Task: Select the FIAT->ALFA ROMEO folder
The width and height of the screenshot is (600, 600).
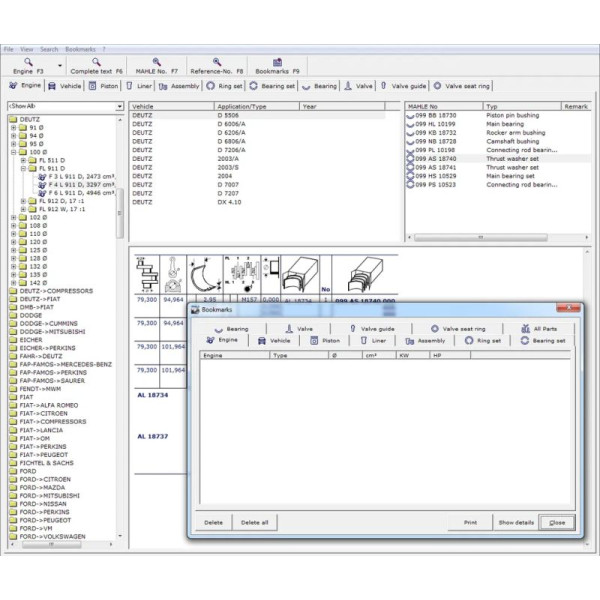Action: pos(48,404)
